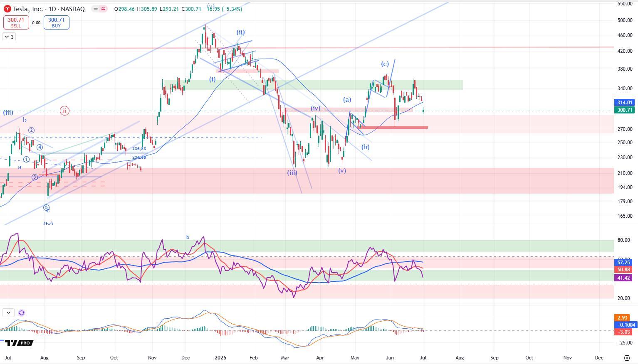Image resolution: width=638 pixels, height=364 pixels.
Task: Click the -25.00 MACD axis level
Action: (x=624, y=343)
